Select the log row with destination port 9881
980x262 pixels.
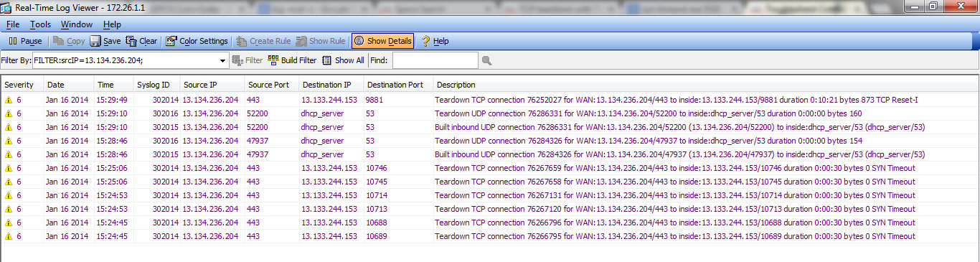coord(489,100)
